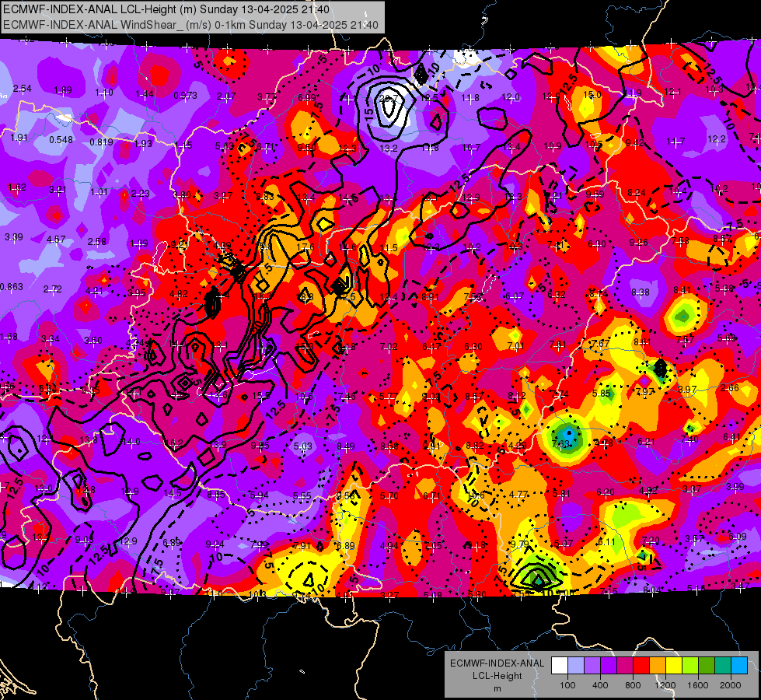Click the legend tick label 800

pyautogui.click(x=633, y=685)
